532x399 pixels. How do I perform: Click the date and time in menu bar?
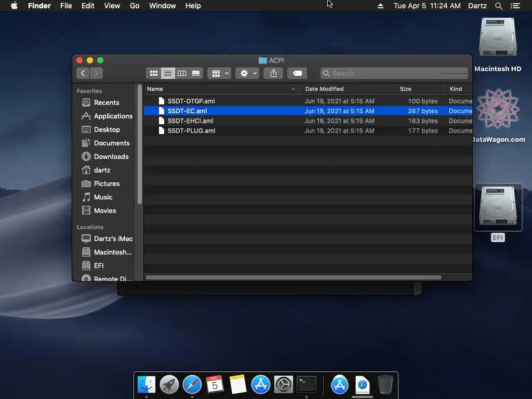coord(427,6)
